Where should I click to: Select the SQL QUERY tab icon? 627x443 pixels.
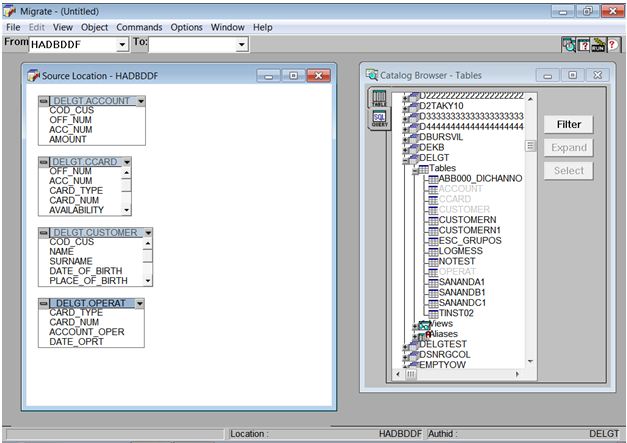click(x=379, y=119)
